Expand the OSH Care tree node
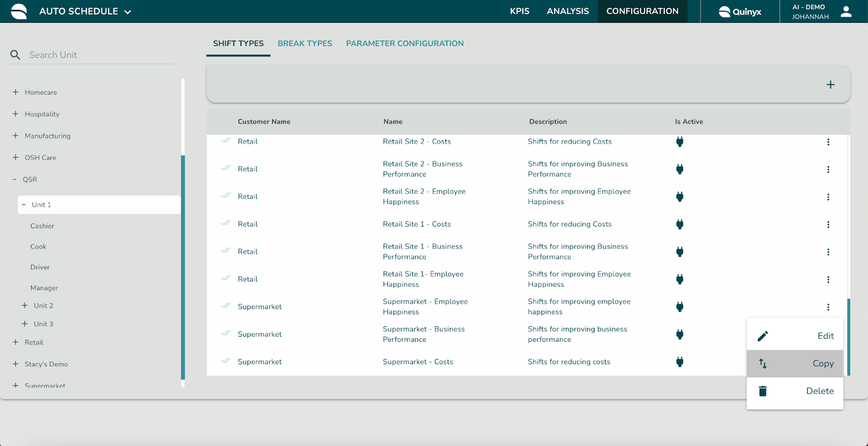The image size is (868, 446). click(x=16, y=157)
